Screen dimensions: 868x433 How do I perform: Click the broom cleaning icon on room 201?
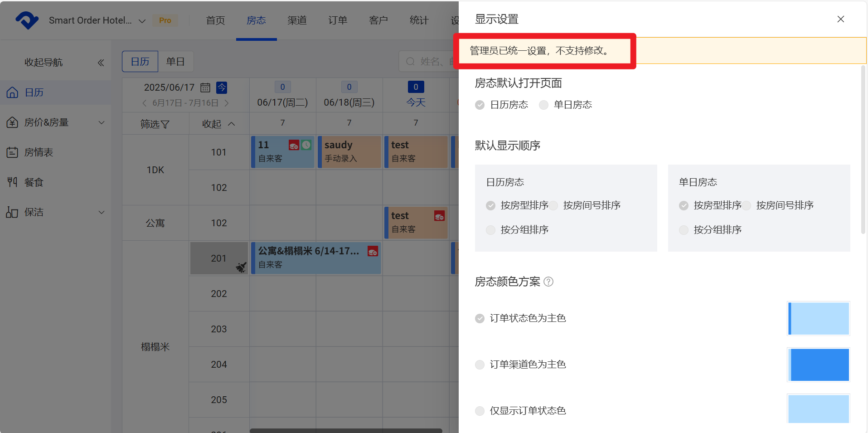241,268
